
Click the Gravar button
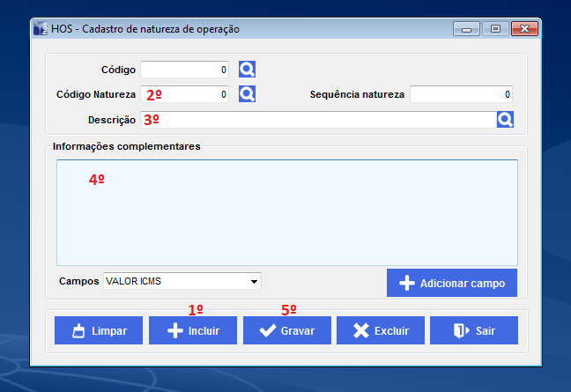(287, 330)
